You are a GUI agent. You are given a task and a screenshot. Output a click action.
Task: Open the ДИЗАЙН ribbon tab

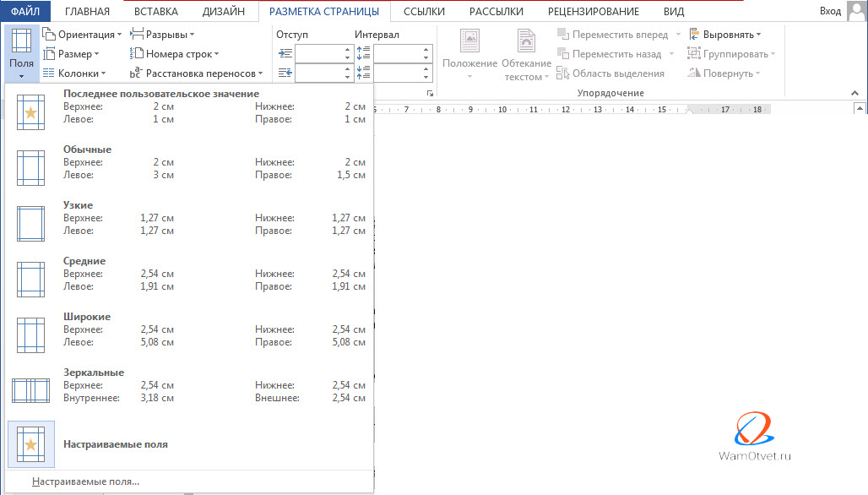224,11
